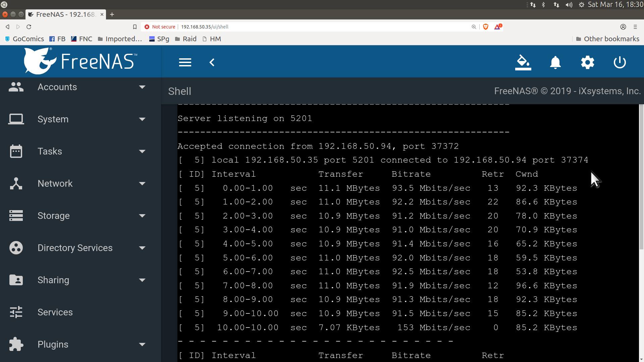Open the Bluetooth indicator
This screenshot has height=362, width=644.
543,5
